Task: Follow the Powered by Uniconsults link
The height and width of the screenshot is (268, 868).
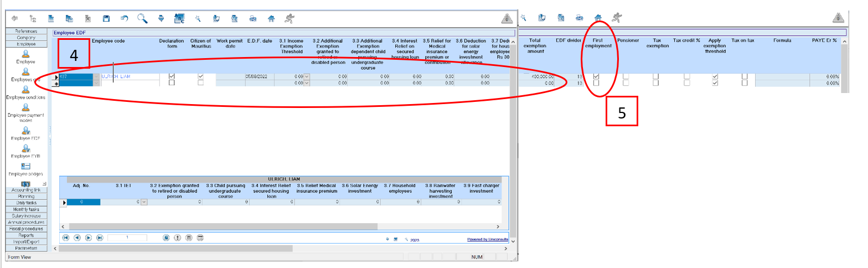Action: click(x=487, y=240)
